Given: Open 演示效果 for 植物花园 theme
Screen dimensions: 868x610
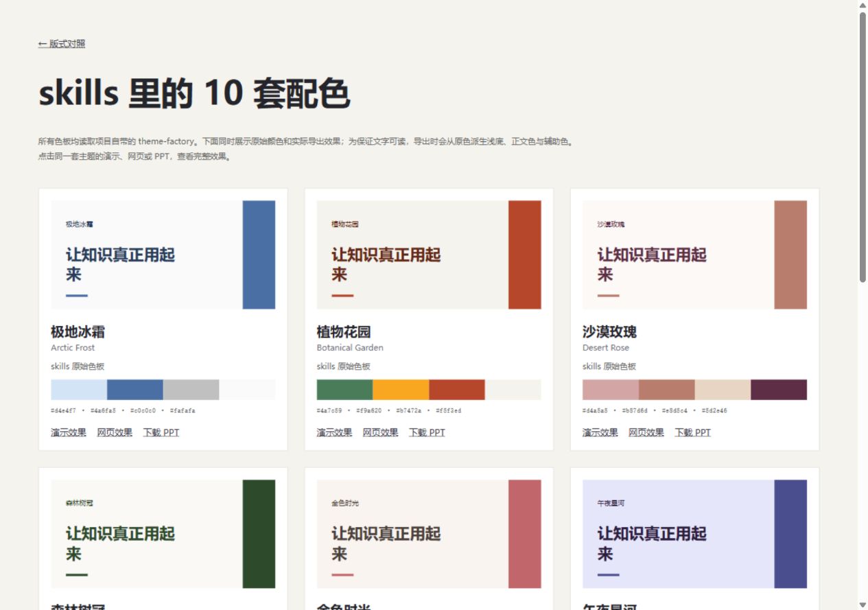Looking at the screenshot, I should (334, 432).
